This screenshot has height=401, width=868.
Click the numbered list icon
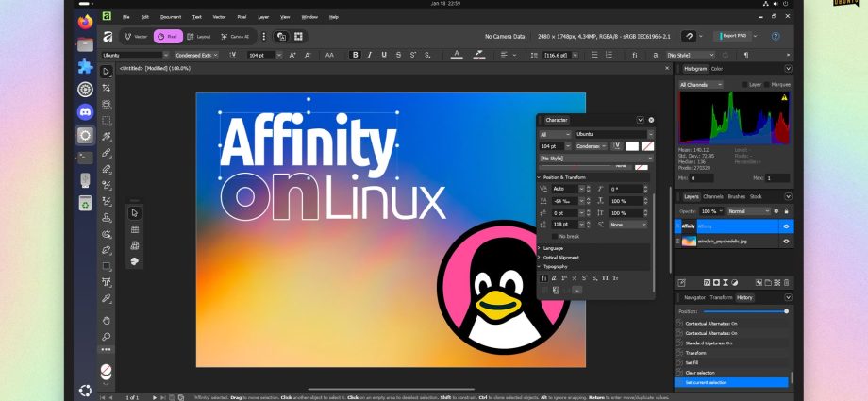(609, 55)
